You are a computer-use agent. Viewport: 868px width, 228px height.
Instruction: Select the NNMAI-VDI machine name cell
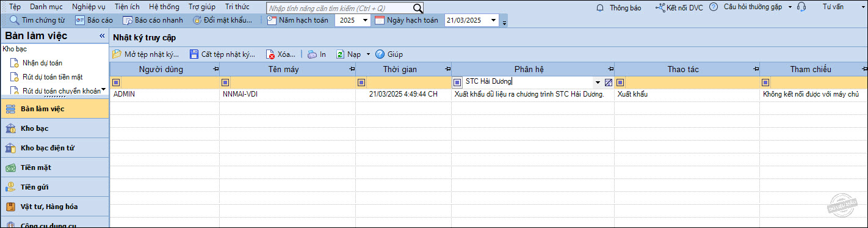288,95
